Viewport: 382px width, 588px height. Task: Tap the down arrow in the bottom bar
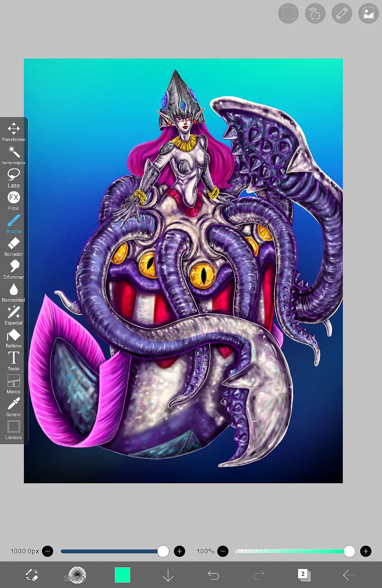168,575
